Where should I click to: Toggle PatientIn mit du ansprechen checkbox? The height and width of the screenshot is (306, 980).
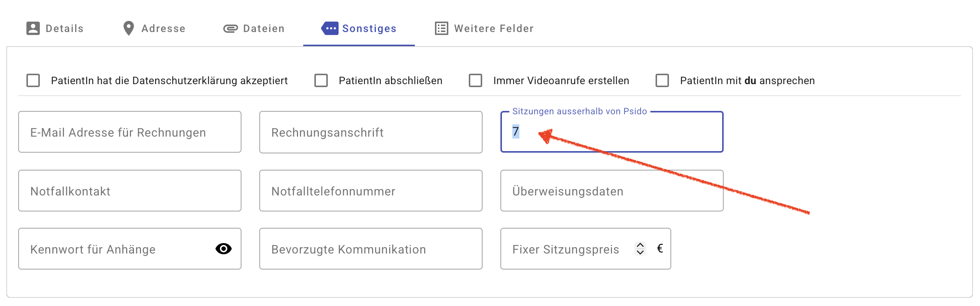662,81
